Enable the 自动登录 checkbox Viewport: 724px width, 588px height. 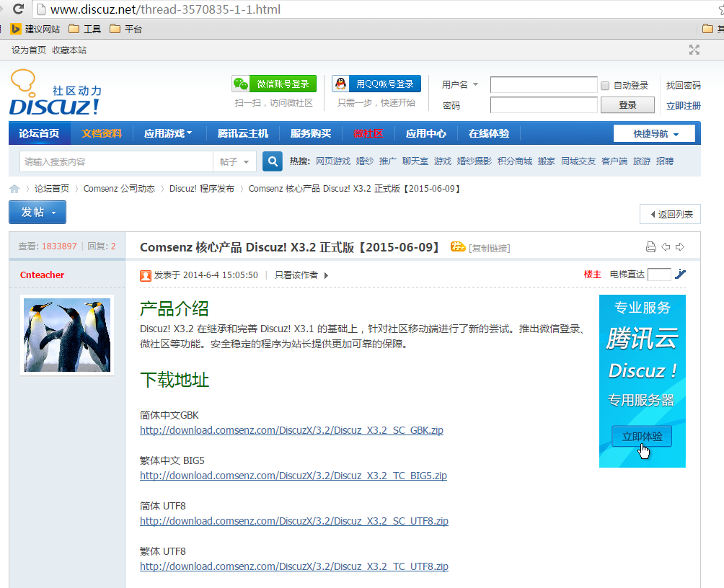[605, 86]
